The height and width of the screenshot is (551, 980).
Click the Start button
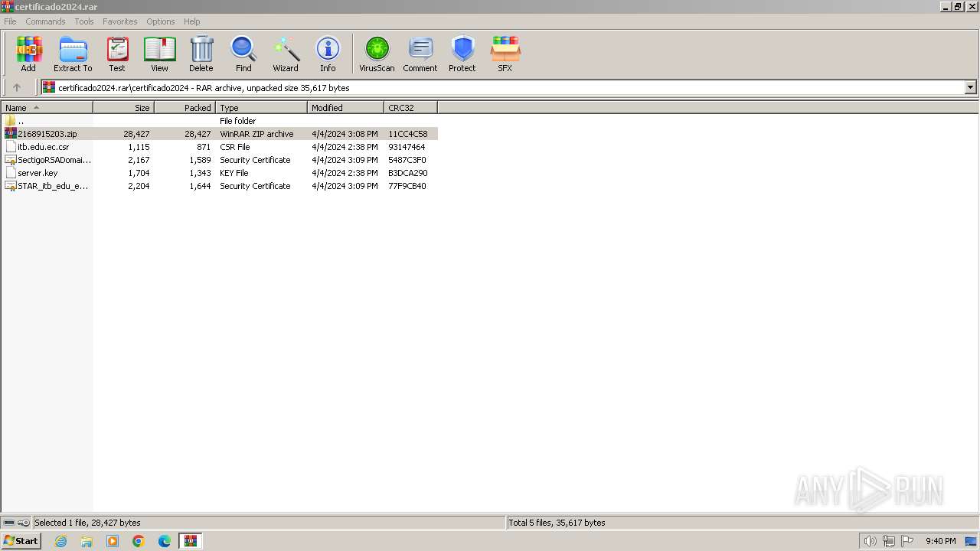(21, 541)
